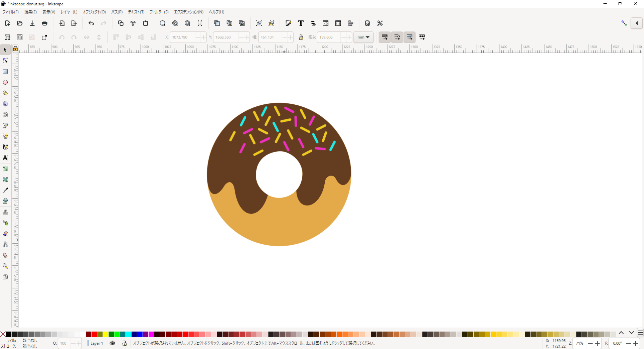Select the Node edit tool
This screenshot has width=644, height=349.
click(x=5, y=61)
